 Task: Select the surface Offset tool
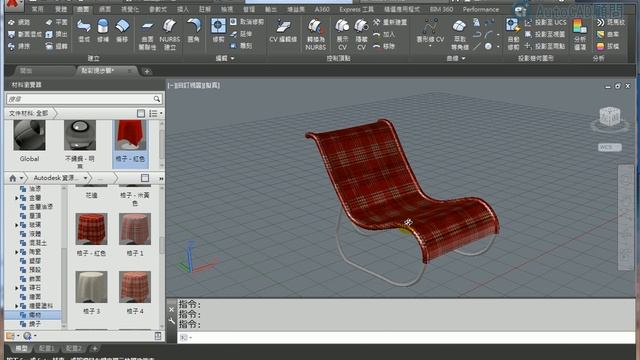point(122,31)
